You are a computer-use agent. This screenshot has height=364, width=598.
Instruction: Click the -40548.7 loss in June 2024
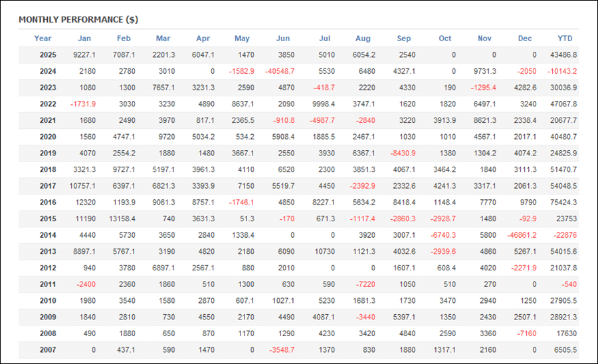(x=279, y=72)
